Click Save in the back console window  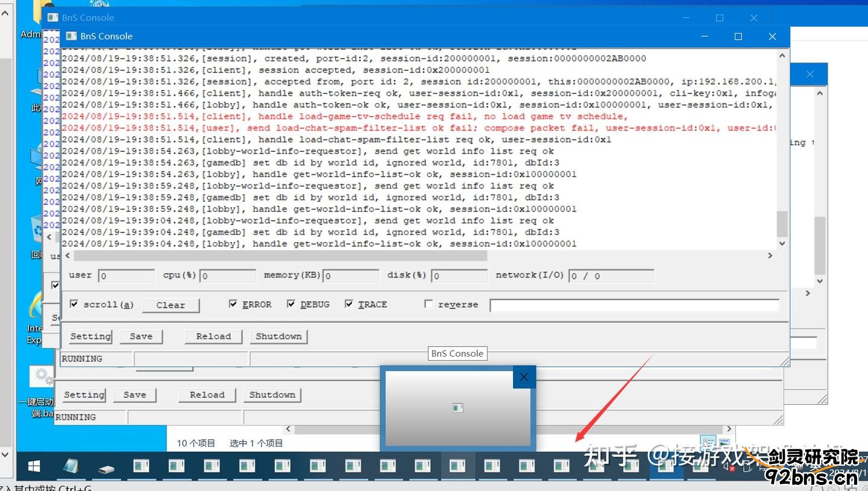point(134,395)
